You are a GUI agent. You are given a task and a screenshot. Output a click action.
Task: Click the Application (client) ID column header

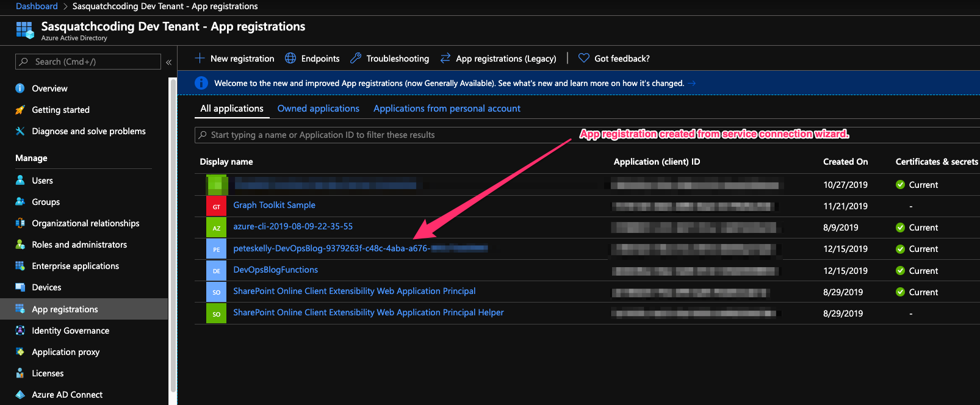(x=657, y=162)
